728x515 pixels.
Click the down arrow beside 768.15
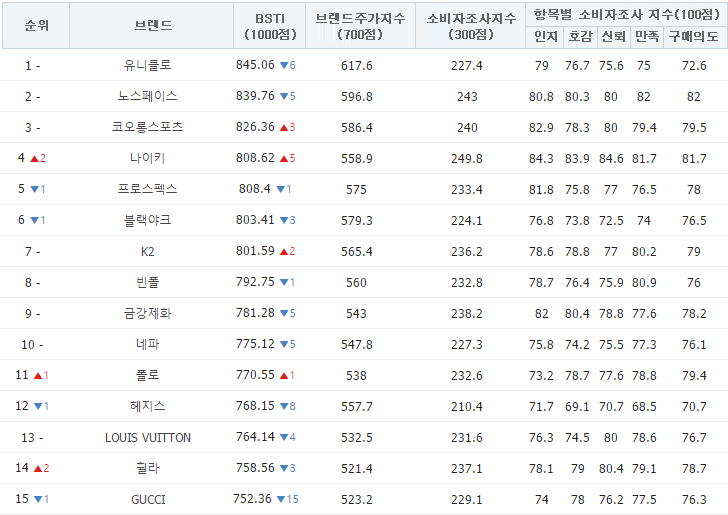[x=284, y=406]
